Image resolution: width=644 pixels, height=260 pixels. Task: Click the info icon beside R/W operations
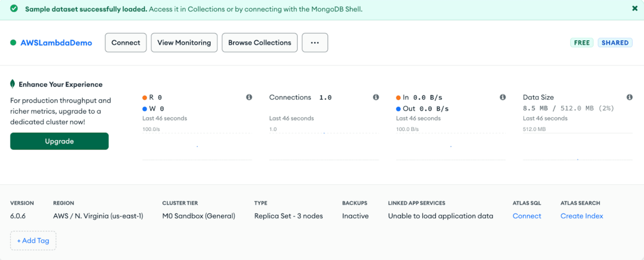tap(249, 97)
